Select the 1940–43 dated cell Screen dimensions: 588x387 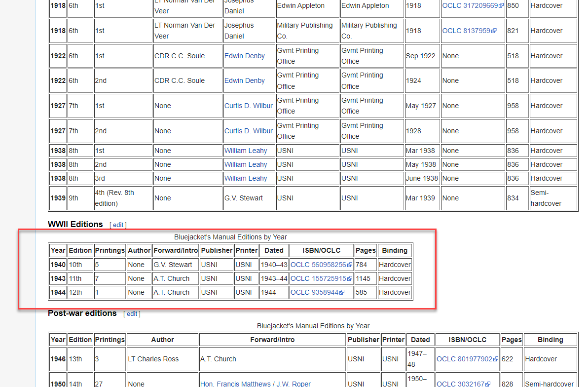[x=274, y=265]
